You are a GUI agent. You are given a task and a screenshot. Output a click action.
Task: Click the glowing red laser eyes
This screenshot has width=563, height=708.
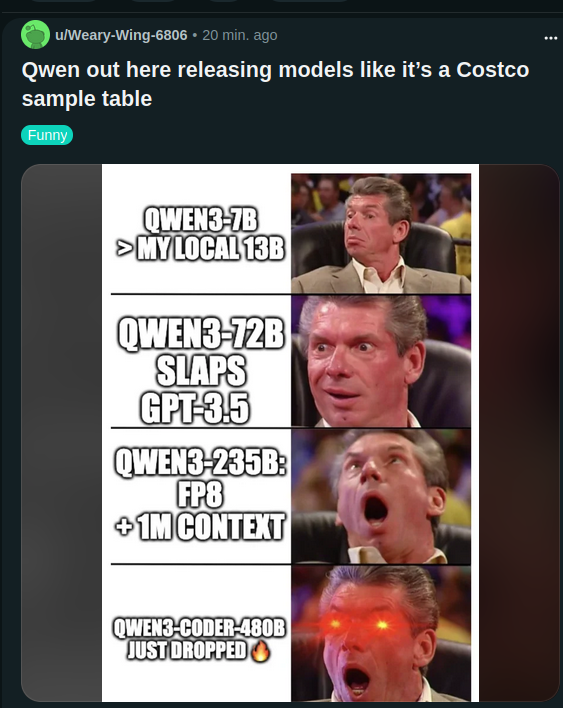359,625
